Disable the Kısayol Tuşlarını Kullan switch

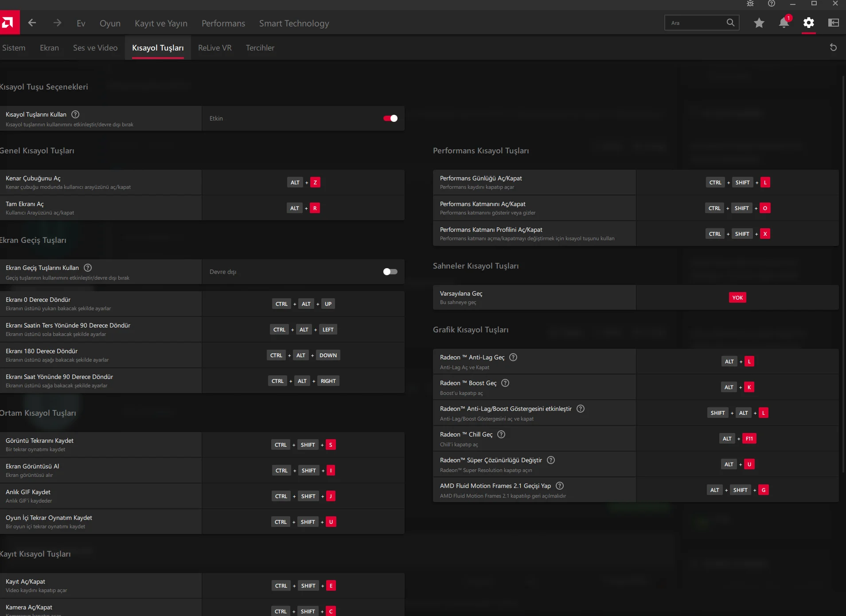390,118
